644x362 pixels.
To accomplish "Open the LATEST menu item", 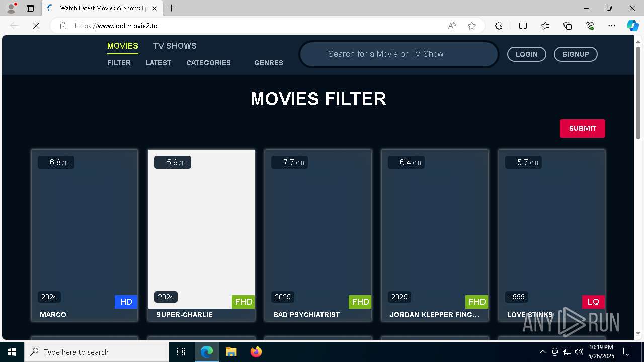I will pos(158,63).
